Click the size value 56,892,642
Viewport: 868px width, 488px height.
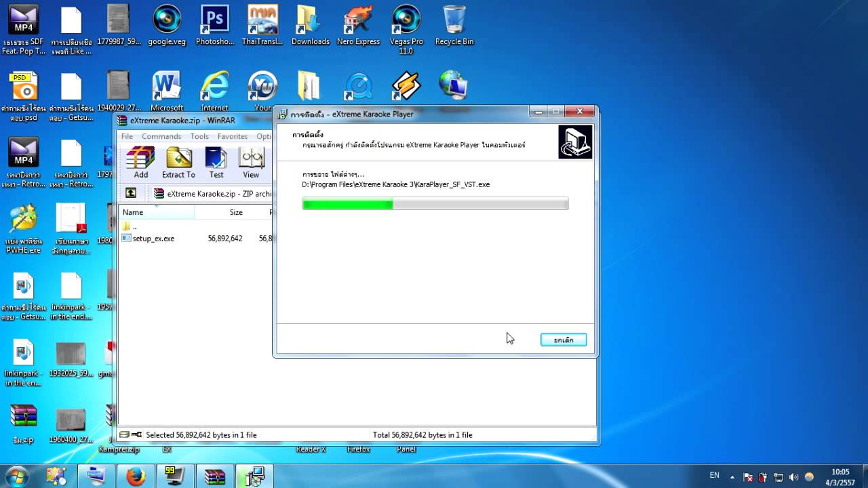[x=224, y=239]
